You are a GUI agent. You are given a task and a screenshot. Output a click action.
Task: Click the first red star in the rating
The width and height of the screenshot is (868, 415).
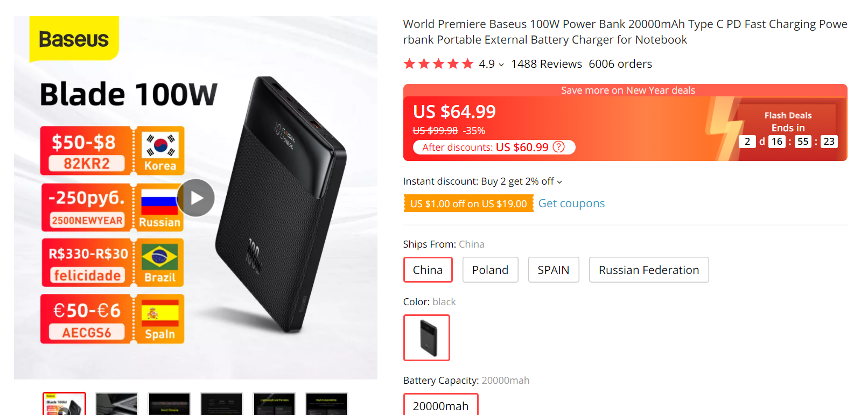[409, 64]
